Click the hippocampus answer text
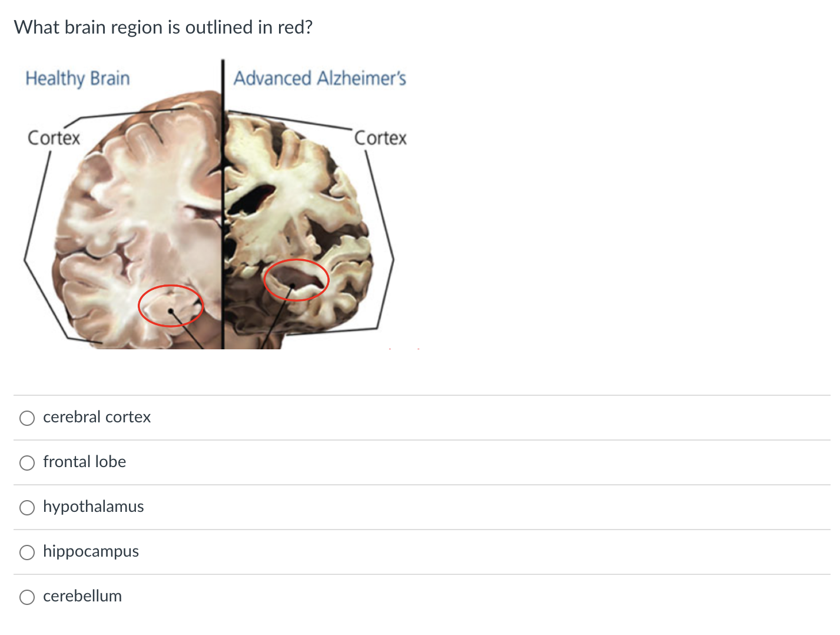 click(x=91, y=552)
